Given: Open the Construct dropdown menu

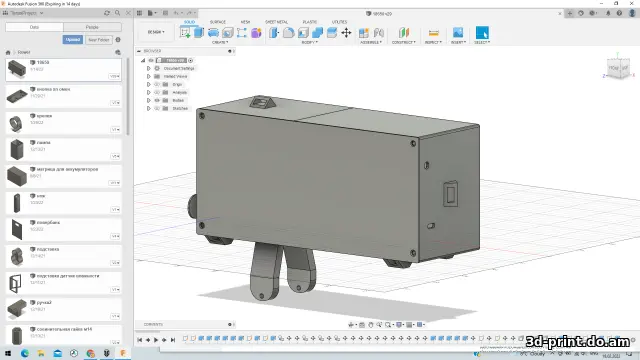Looking at the screenshot, I should 404,42.
